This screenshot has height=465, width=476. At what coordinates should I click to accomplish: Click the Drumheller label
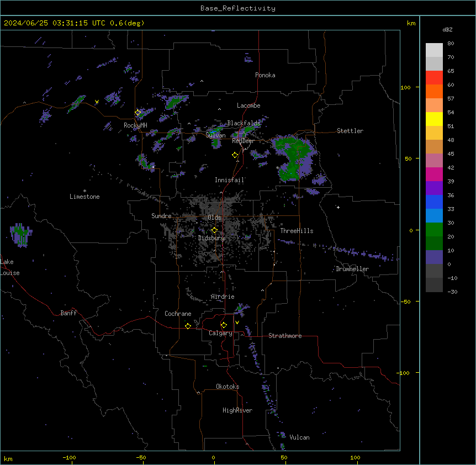coord(352,269)
